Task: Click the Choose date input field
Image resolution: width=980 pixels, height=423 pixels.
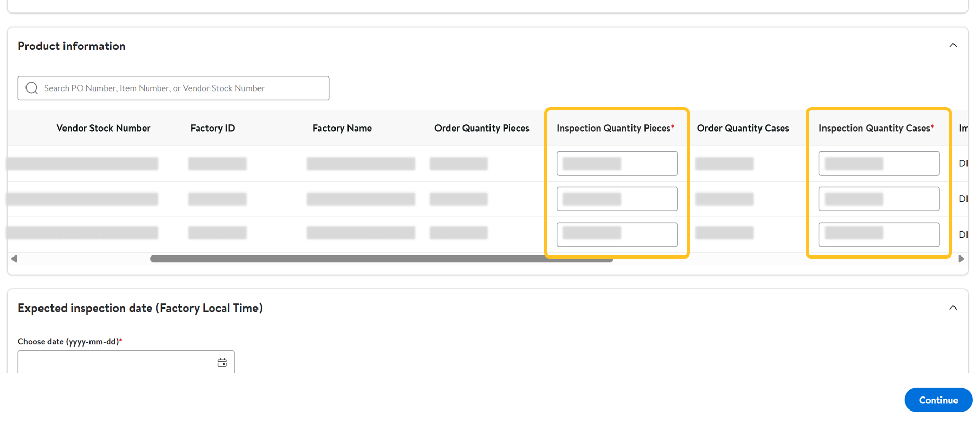Action: [x=126, y=362]
